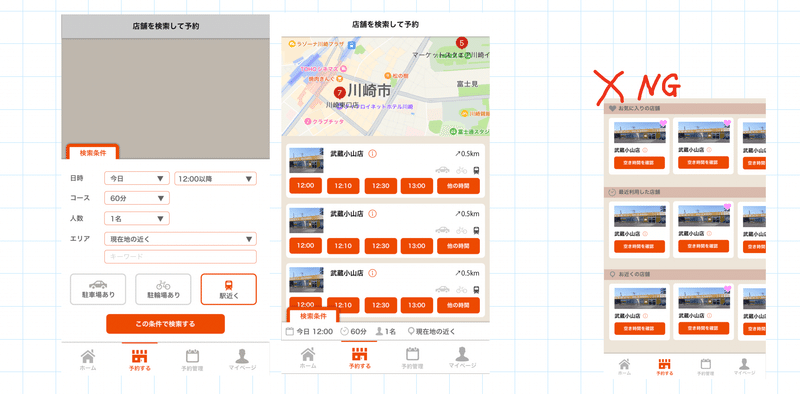Tap 予約する shop icon on map results screen
The image size is (800, 394).
click(x=360, y=354)
